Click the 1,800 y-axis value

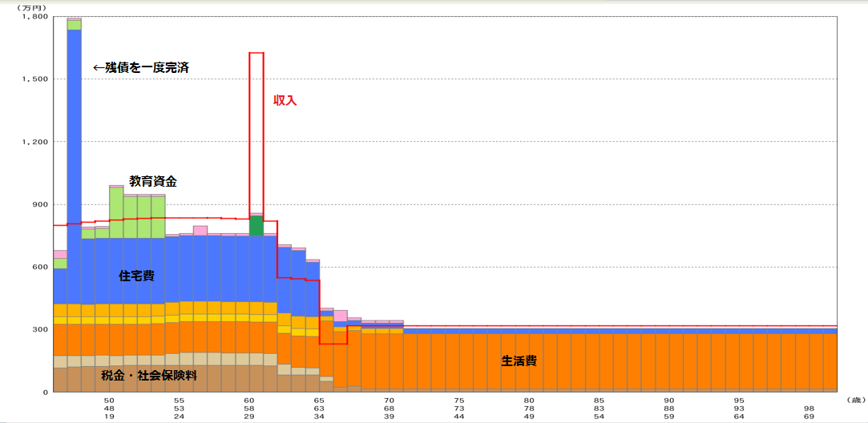[x=35, y=17]
